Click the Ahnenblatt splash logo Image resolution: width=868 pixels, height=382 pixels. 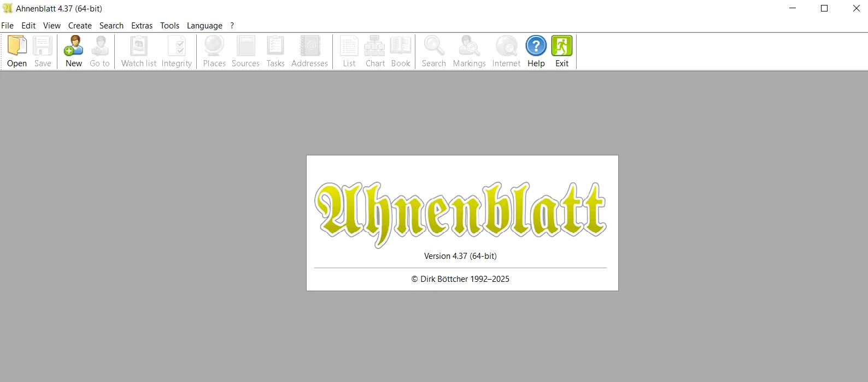click(x=461, y=214)
